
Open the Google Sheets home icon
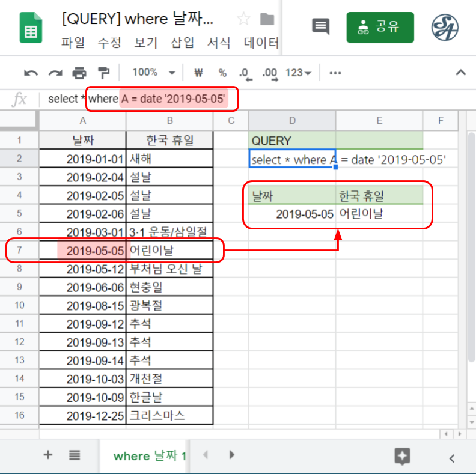pyautogui.click(x=31, y=28)
